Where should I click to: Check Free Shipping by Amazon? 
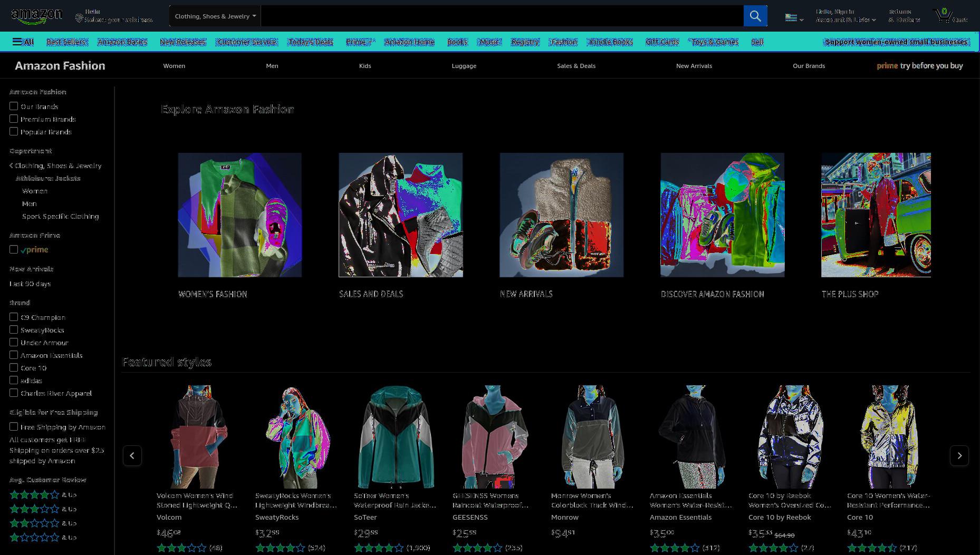tap(14, 426)
